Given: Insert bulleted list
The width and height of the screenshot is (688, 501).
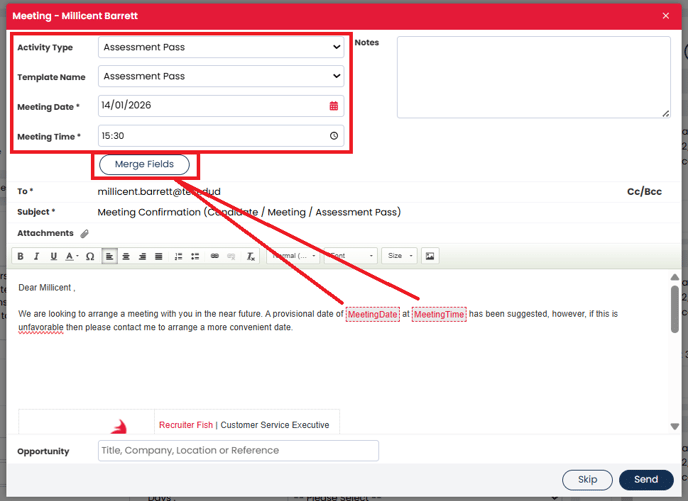Looking at the screenshot, I should pyautogui.click(x=195, y=256).
